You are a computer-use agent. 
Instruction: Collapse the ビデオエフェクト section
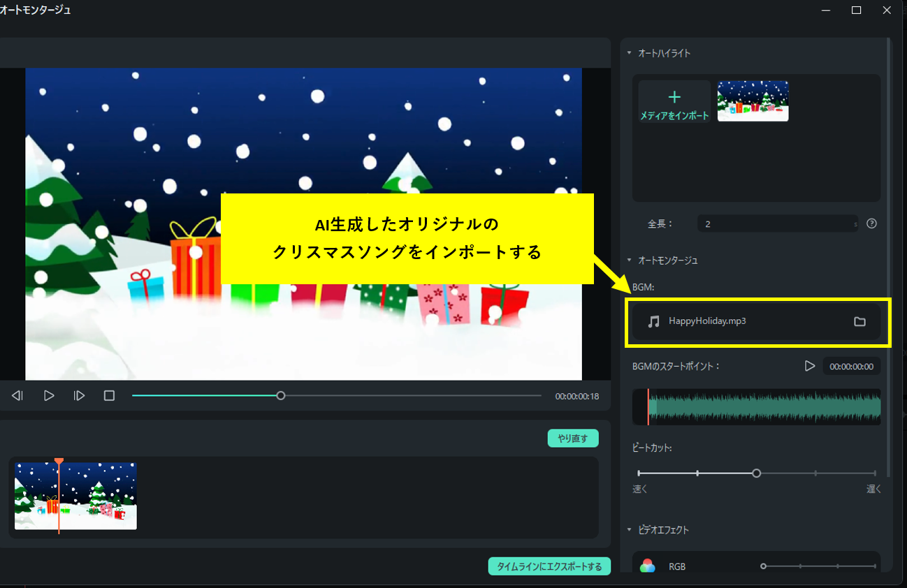click(628, 529)
